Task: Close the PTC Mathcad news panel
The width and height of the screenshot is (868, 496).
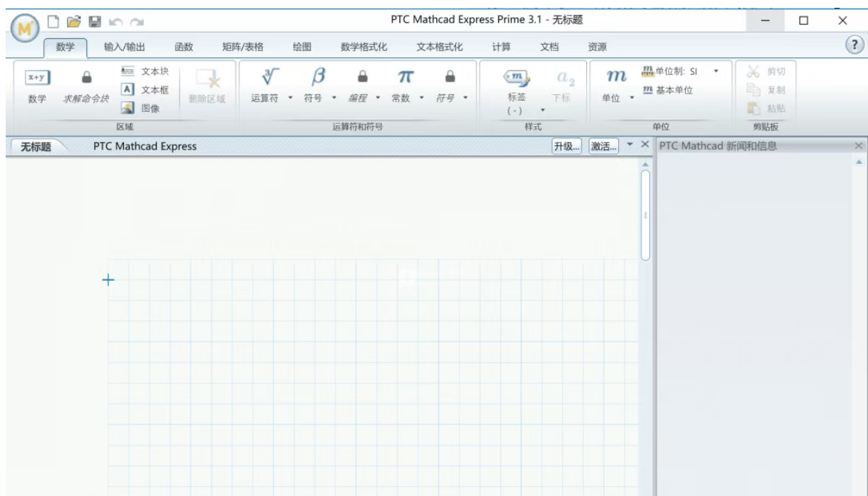Action: (x=859, y=146)
